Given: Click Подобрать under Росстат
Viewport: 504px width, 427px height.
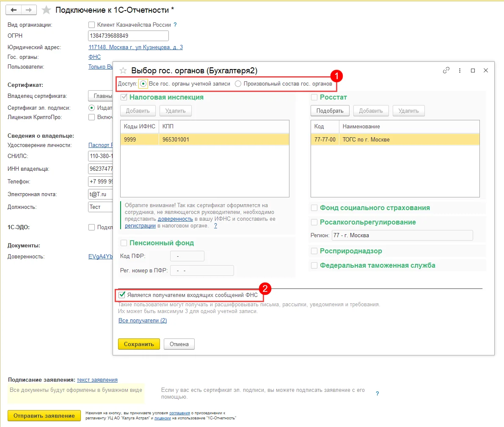Looking at the screenshot, I should pos(330,111).
